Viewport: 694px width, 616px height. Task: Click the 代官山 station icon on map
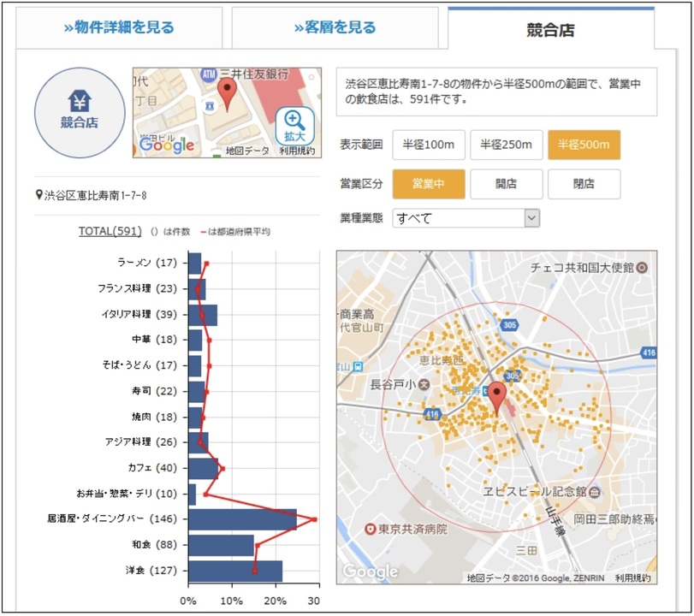(358, 366)
